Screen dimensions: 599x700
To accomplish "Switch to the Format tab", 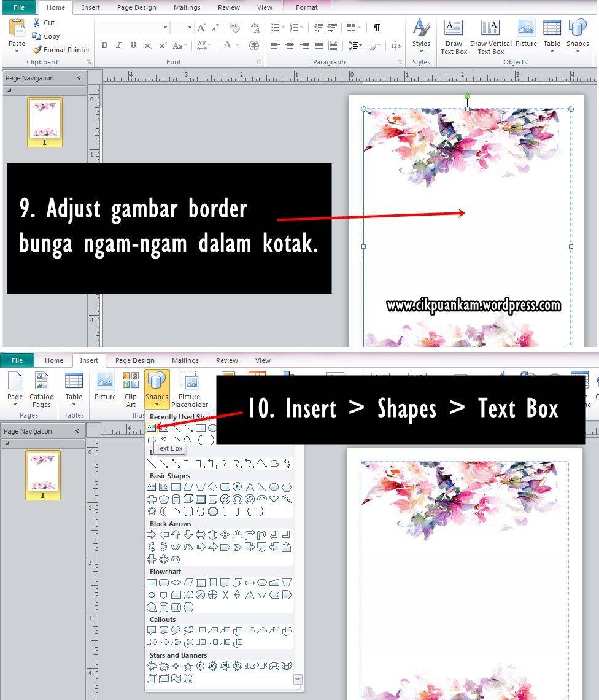I will 306,7.
